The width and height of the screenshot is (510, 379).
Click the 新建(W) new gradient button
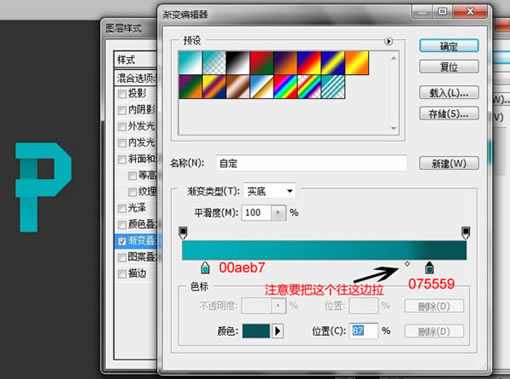click(449, 164)
